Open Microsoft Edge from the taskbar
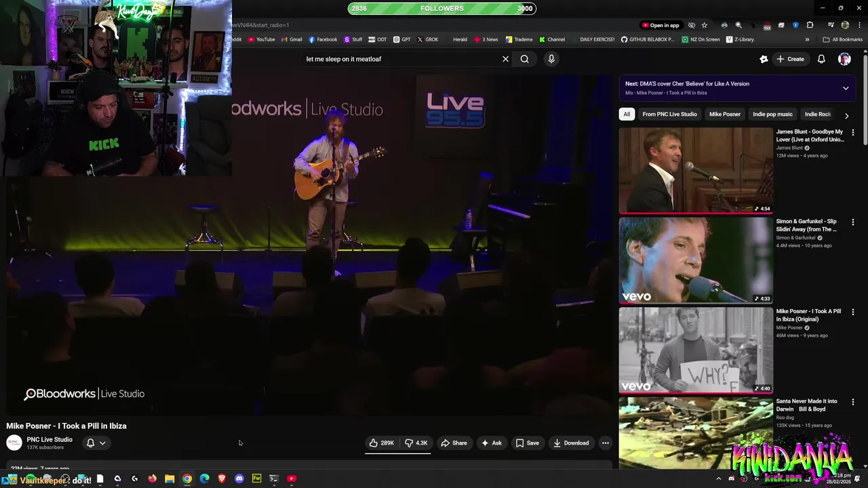Screen dimensions: 868x488 click(204, 479)
